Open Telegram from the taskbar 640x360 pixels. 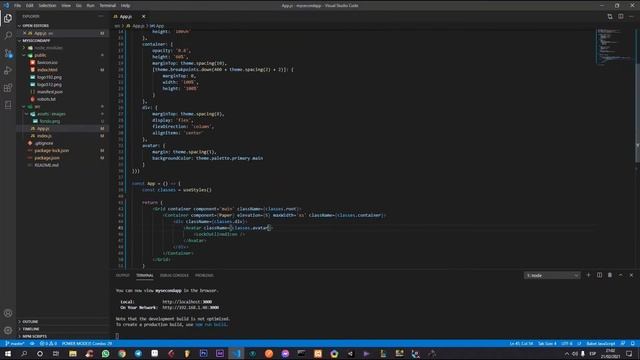(138, 353)
